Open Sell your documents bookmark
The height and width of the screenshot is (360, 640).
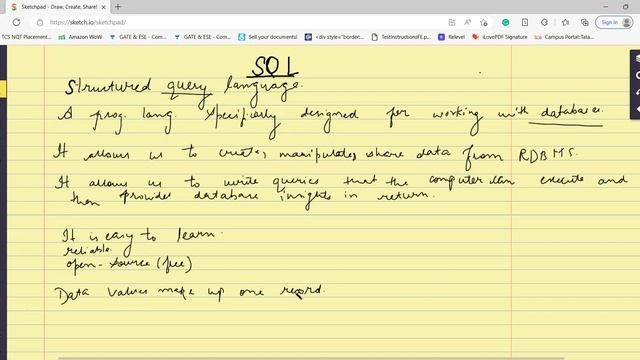pyautogui.click(x=268, y=37)
